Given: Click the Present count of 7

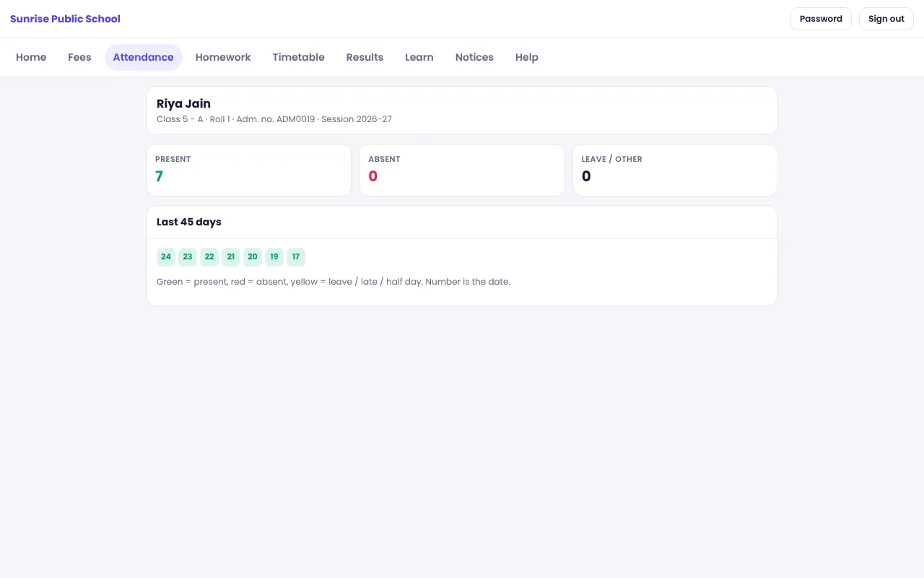Looking at the screenshot, I should click(x=159, y=176).
